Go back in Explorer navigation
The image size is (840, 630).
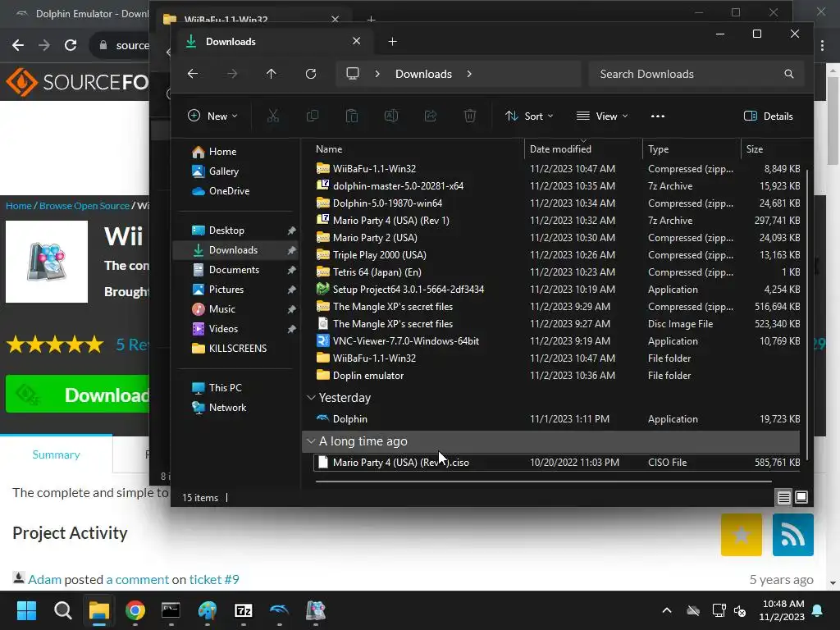pyautogui.click(x=193, y=74)
